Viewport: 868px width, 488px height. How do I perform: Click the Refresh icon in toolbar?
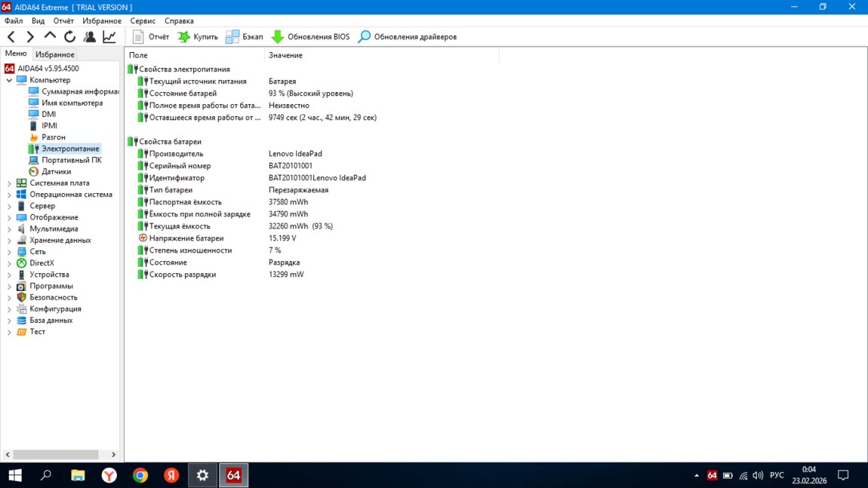coord(69,36)
